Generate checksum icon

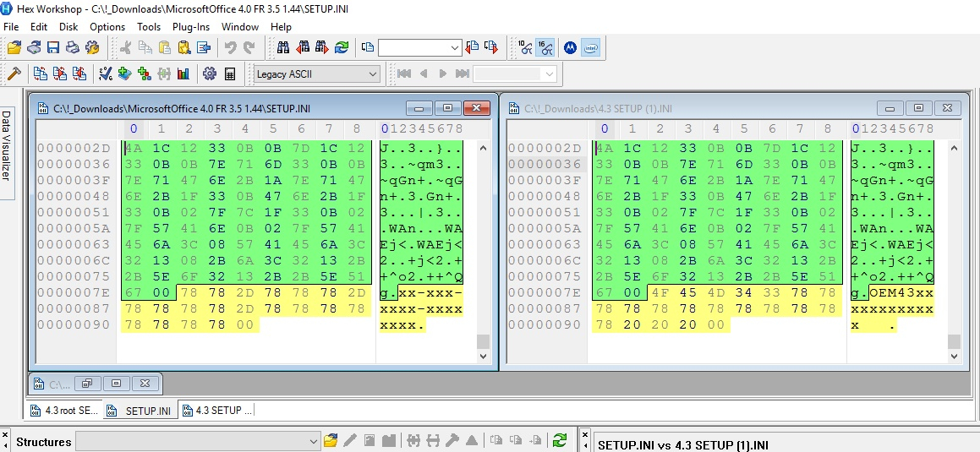pyautogui.click(x=106, y=74)
